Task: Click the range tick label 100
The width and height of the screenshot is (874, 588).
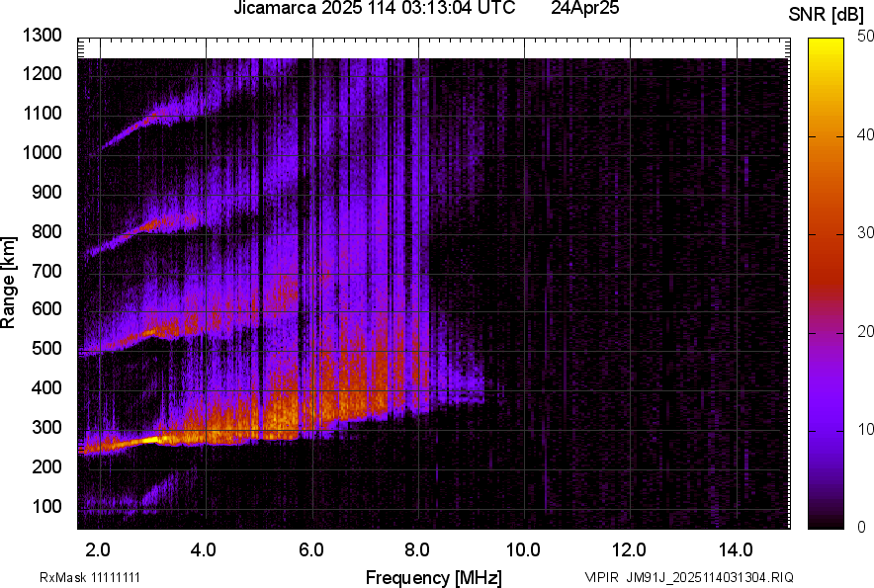Action: (46, 506)
